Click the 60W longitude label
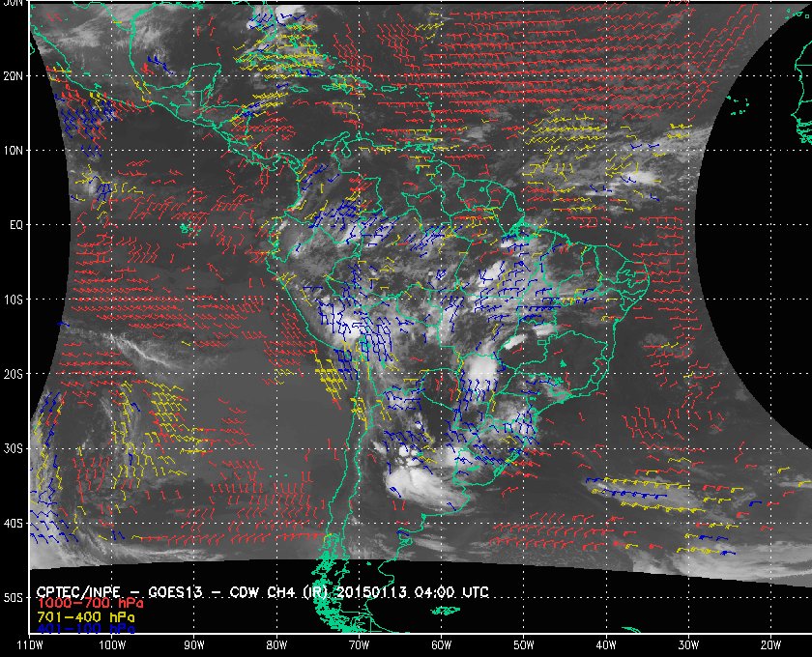The height and width of the screenshot is (657, 812). 441,645
